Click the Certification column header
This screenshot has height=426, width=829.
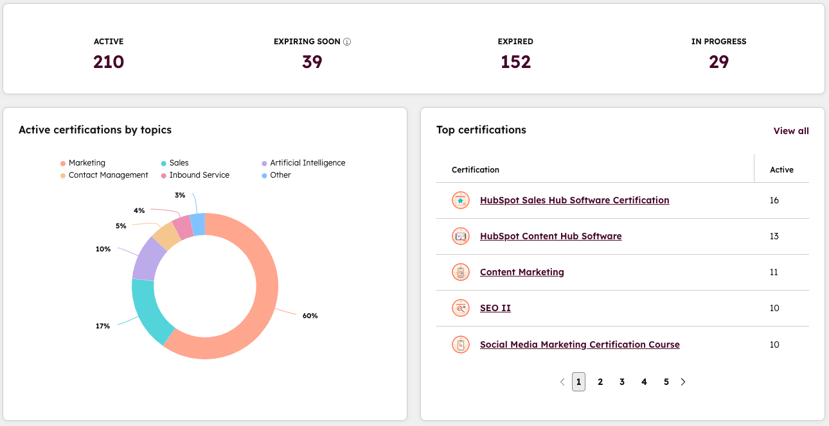tap(475, 170)
